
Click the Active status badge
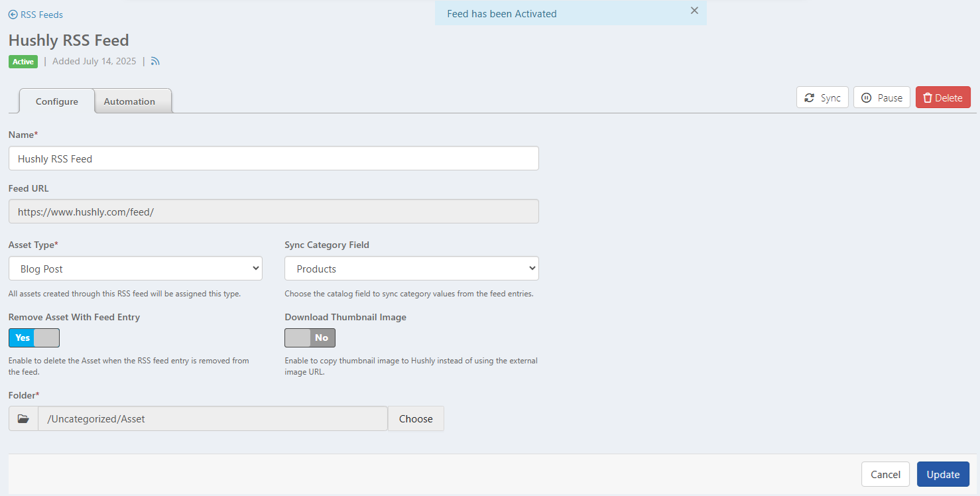(23, 62)
